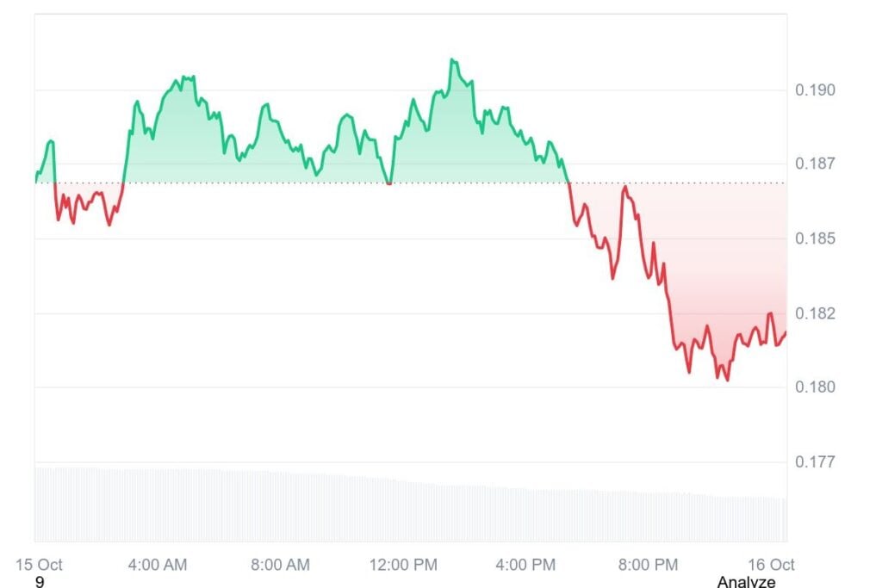Click the Analyze button
Viewport: 882px width, 588px height.
(x=746, y=582)
